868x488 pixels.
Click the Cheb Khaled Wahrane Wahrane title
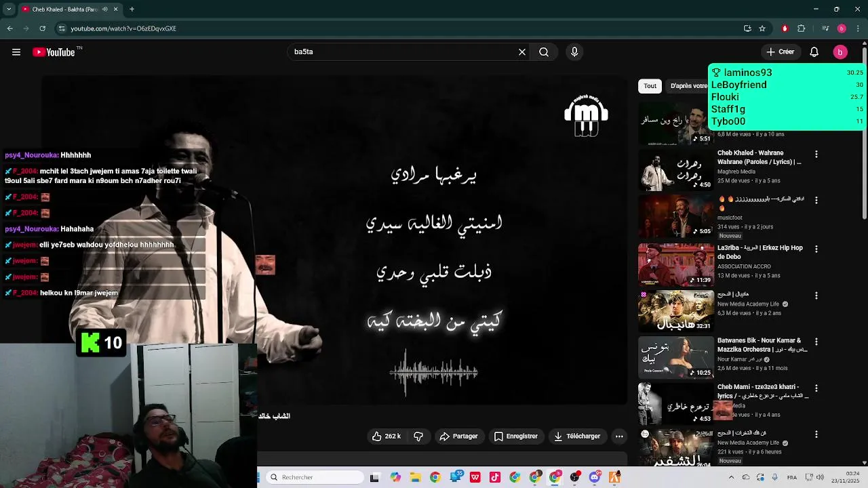(x=759, y=158)
